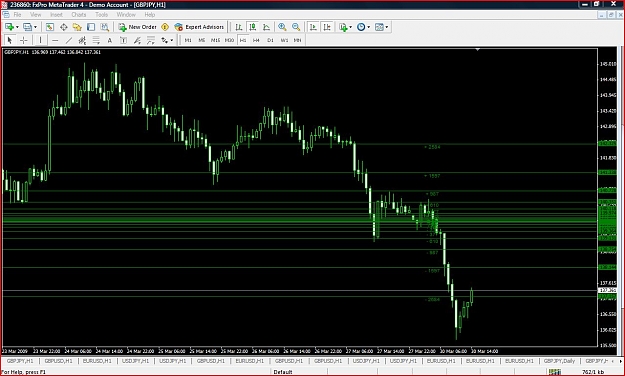Switch to the GBPJPY,Daily chart tab
Image resolution: width=625 pixels, height=376 pixels.
(x=559, y=361)
